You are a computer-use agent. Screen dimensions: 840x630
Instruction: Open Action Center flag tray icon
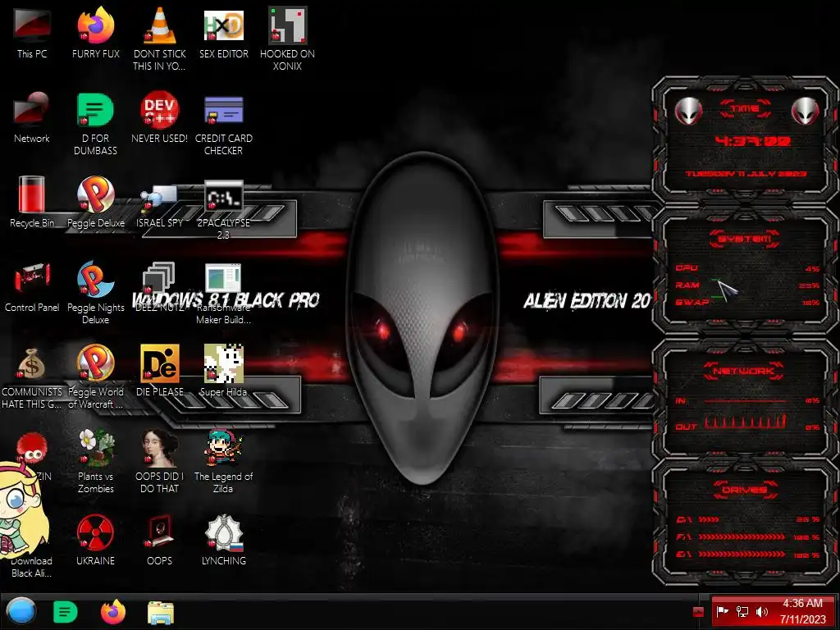pyautogui.click(x=722, y=611)
